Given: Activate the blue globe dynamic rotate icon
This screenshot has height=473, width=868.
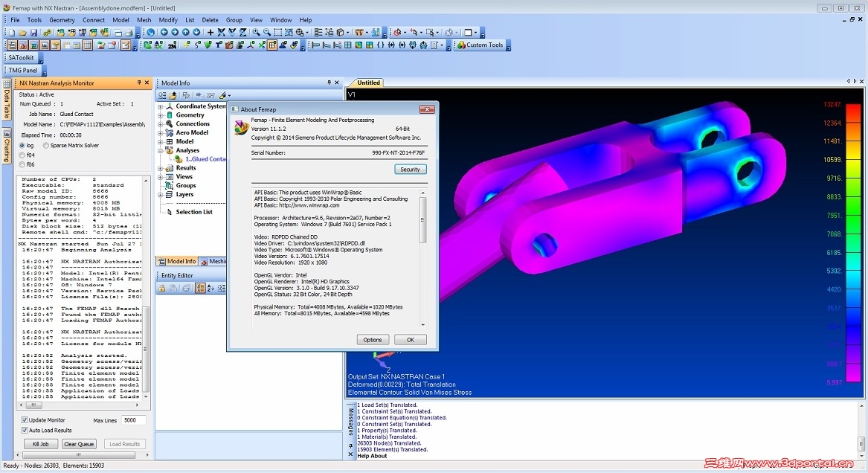Looking at the screenshot, I should (x=150, y=33).
